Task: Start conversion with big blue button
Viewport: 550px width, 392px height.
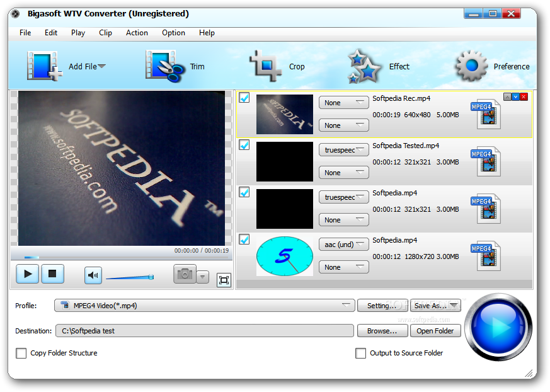Action: (x=498, y=327)
